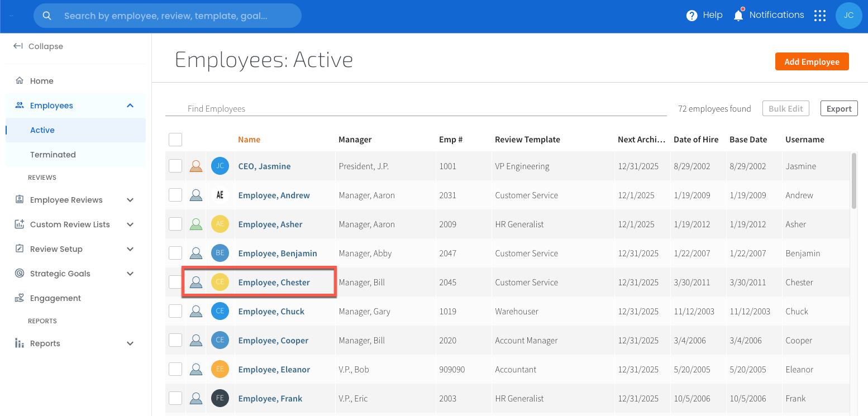Expand the Strategic Goals section
The height and width of the screenshot is (416, 868).
tap(130, 274)
